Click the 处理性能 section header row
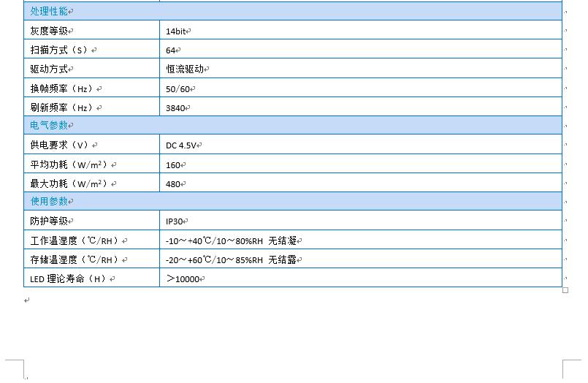This screenshot has height=383, width=588. (49, 12)
